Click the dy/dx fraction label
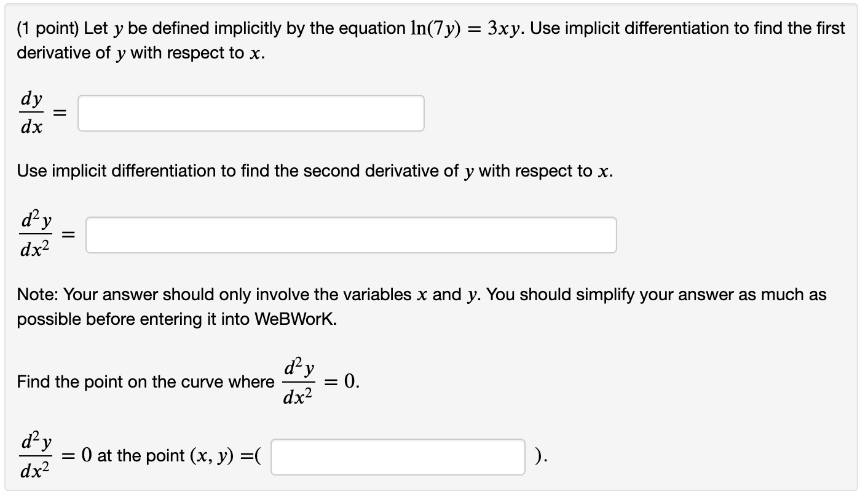 point(30,112)
